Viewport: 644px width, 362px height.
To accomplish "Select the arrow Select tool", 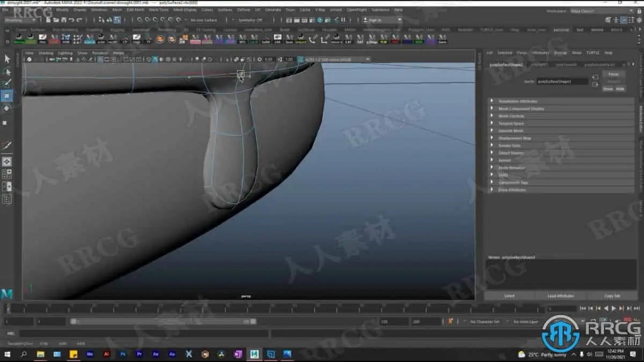I will point(7,58).
